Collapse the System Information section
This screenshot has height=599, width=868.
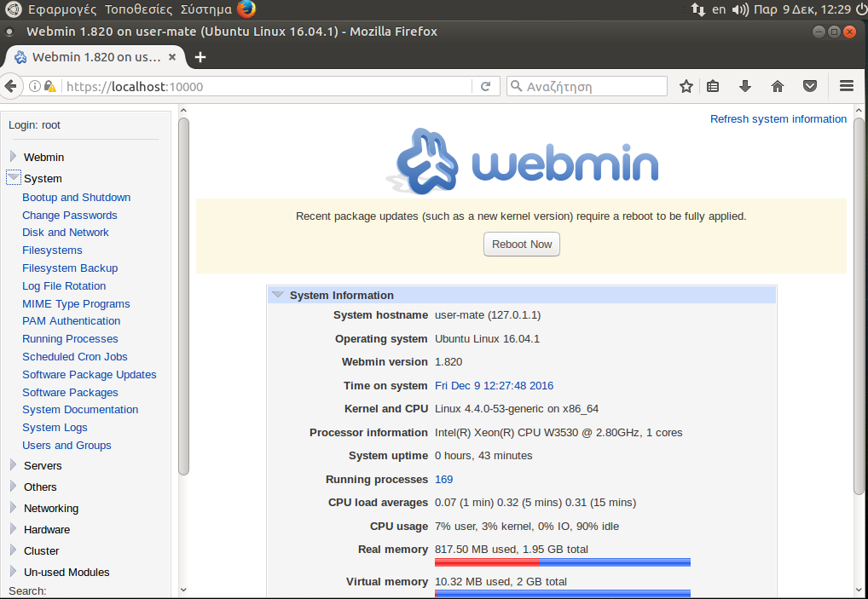point(278,295)
